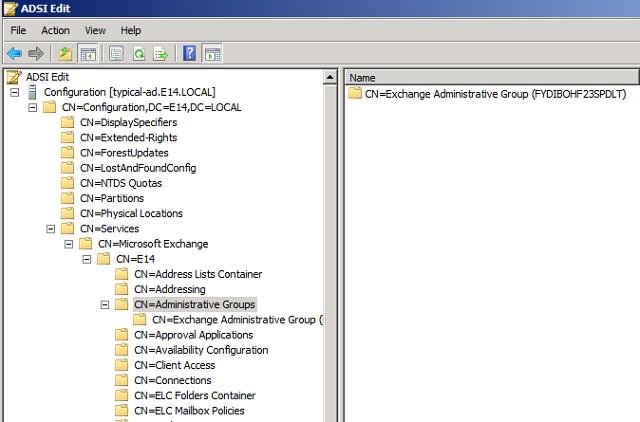Collapse the CN=Administrative Groups node
This screenshot has height=422, width=640.
[105, 304]
